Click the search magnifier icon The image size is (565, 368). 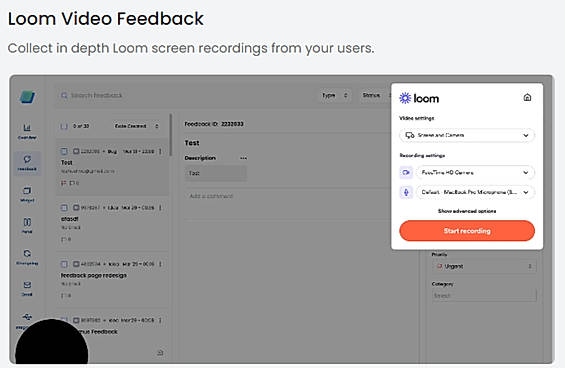[x=64, y=96]
